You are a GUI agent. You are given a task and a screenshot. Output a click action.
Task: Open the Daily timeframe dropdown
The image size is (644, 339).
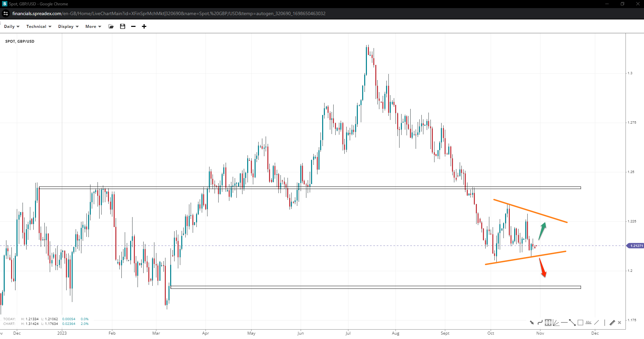11,27
